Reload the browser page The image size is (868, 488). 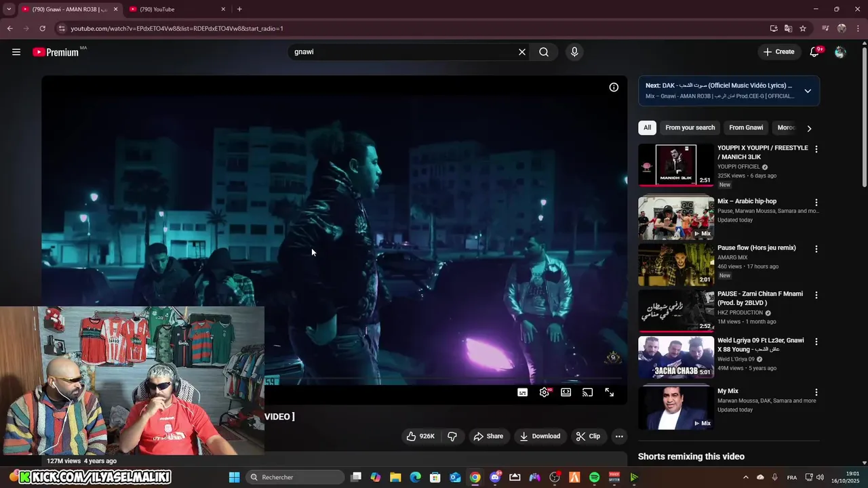(x=42, y=28)
